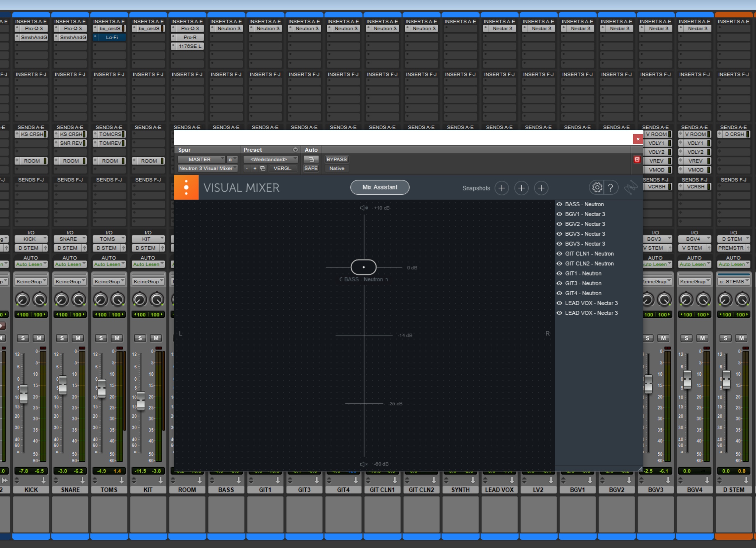This screenshot has width=756, height=548.
Task: Click the BASS - Neutron node in the mixer
Action: tap(364, 267)
